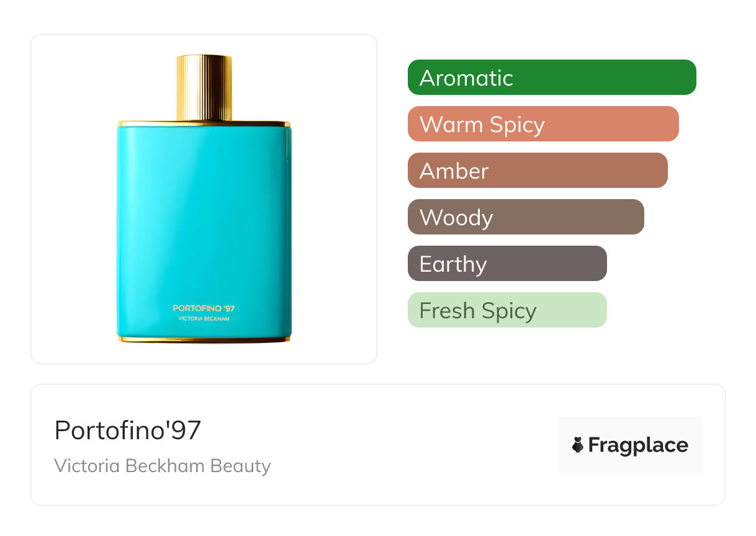Click the Earthy label text
This screenshot has width=756, height=536.
453,264
